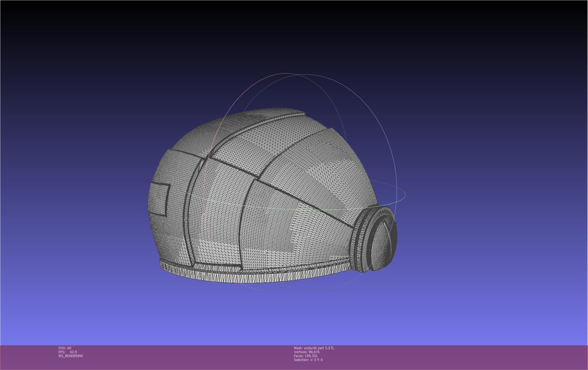Click the Vertices count readout

tap(307, 352)
